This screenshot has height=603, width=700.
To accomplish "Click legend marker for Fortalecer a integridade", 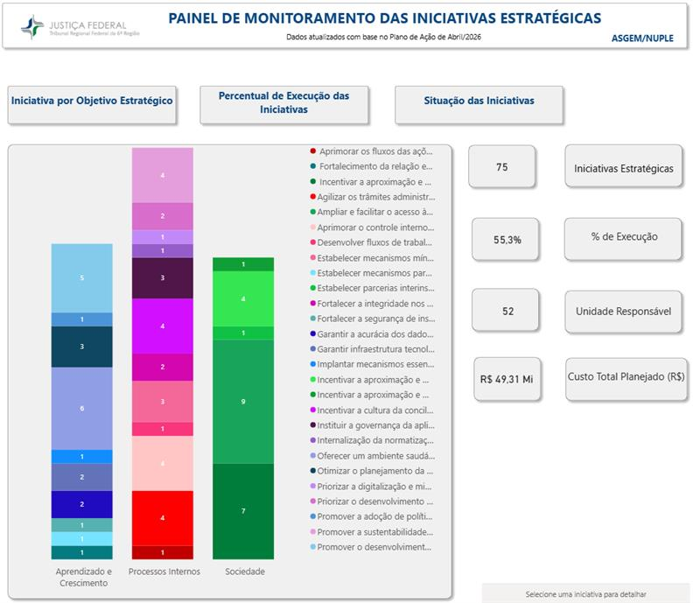I will [313, 304].
